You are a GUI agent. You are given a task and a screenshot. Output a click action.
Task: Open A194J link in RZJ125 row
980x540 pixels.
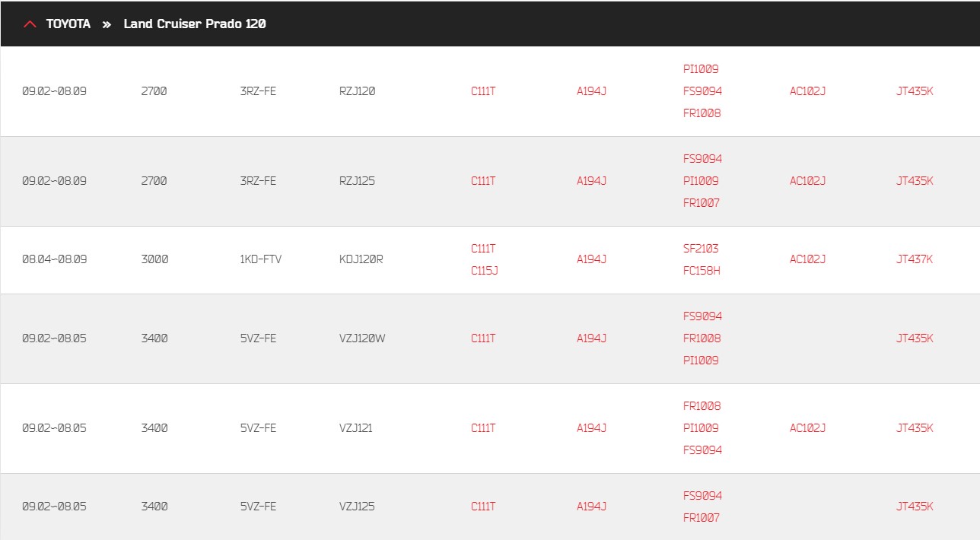click(x=591, y=181)
